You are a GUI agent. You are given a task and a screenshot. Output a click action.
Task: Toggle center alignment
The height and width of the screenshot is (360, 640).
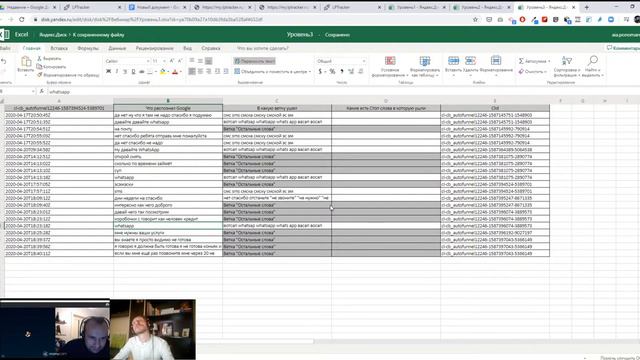point(200,71)
